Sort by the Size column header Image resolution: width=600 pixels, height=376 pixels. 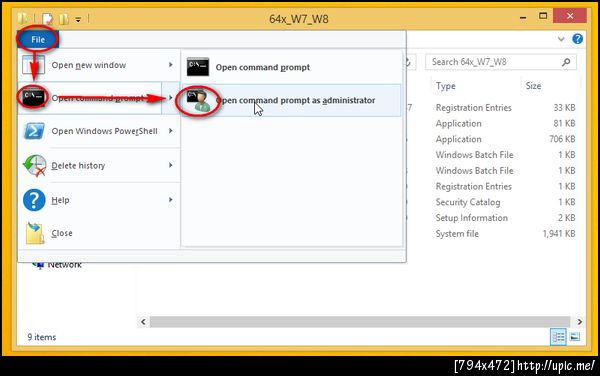click(533, 86)
